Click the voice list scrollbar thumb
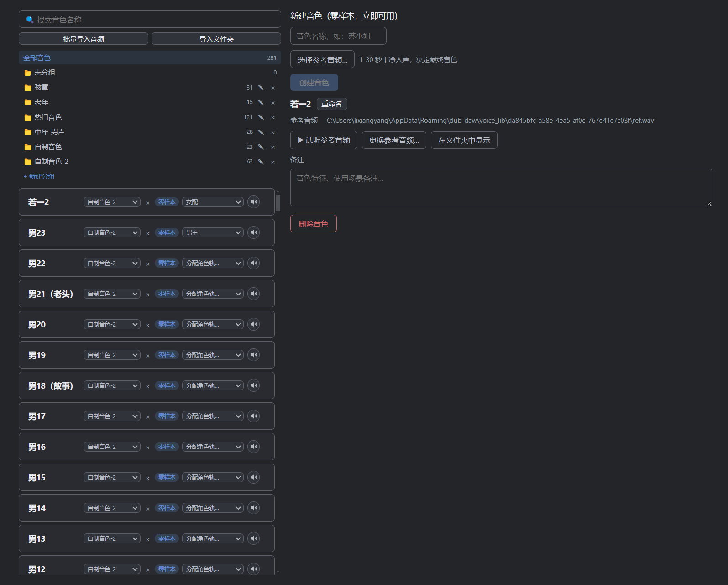 click(x=278, y=203)
